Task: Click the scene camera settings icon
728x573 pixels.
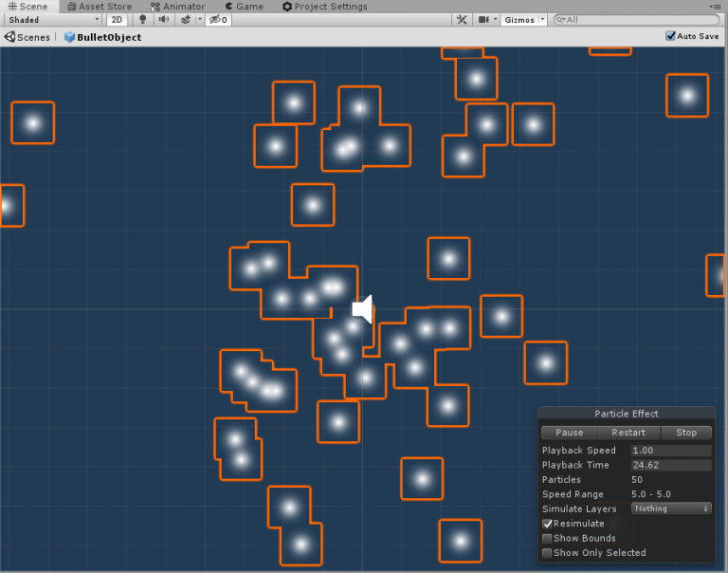Action: point(483,20)
